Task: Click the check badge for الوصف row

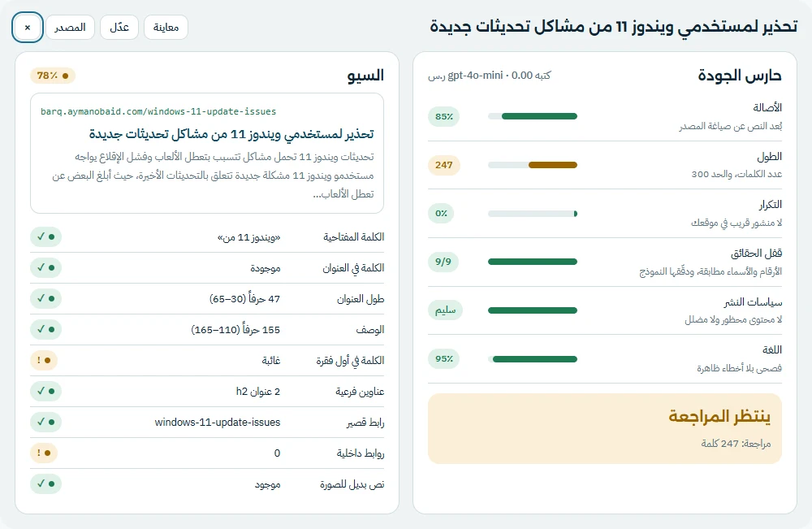Action: point(46,330)
